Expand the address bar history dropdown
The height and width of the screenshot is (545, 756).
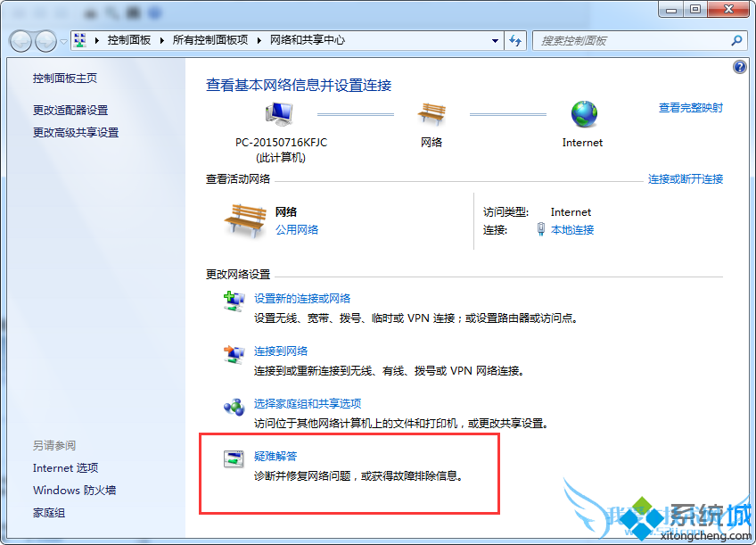[495, 41]
